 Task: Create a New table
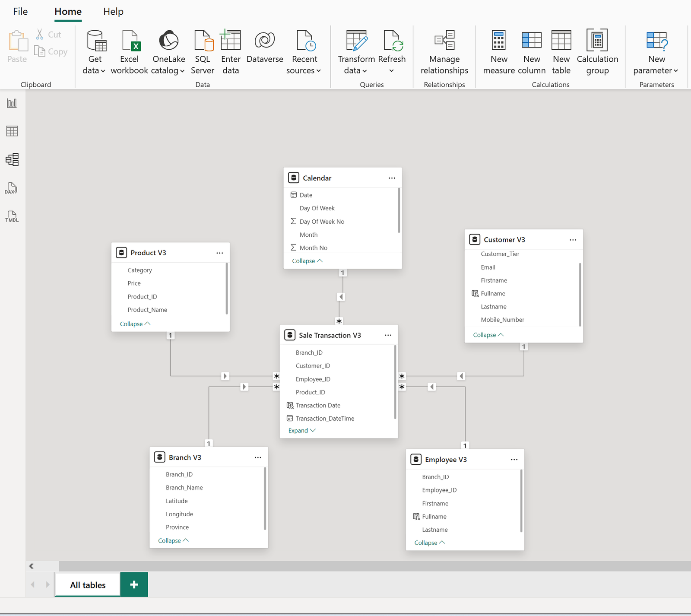click(x=561, y=52)
